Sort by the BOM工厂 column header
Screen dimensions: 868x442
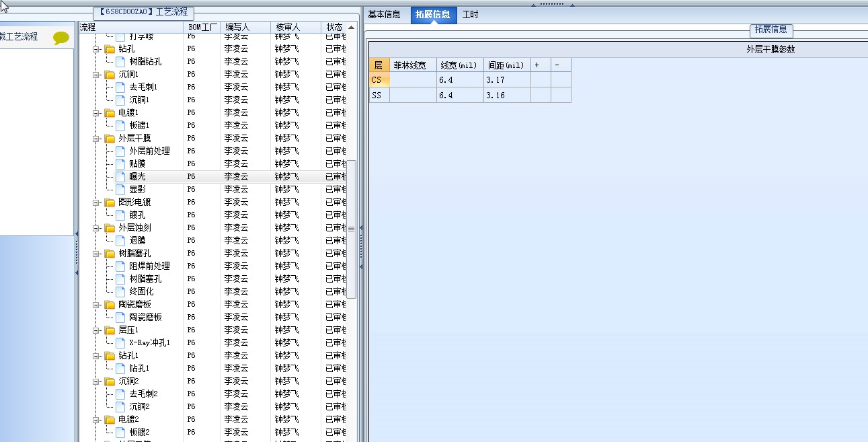click(202, 27)
